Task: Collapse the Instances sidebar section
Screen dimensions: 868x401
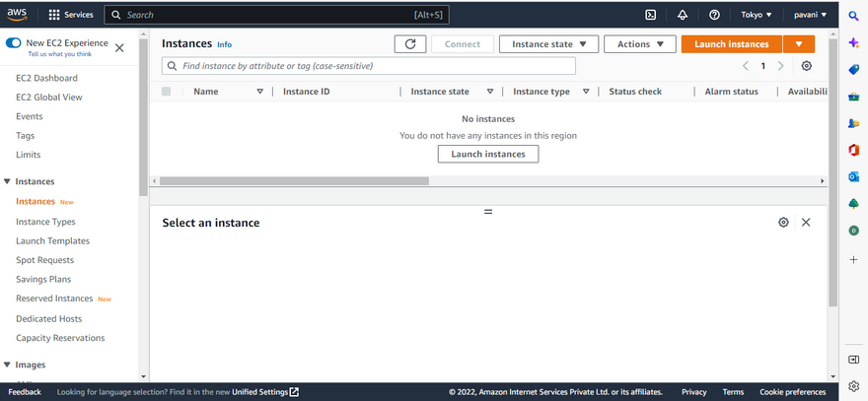Action: pyautogui.click(x=8, y=181)
